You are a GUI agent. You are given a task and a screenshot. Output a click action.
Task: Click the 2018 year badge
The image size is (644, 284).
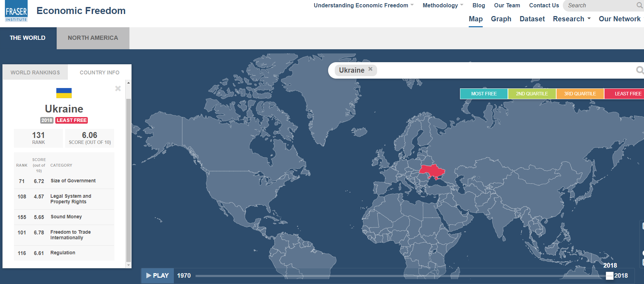click(47, 120)
